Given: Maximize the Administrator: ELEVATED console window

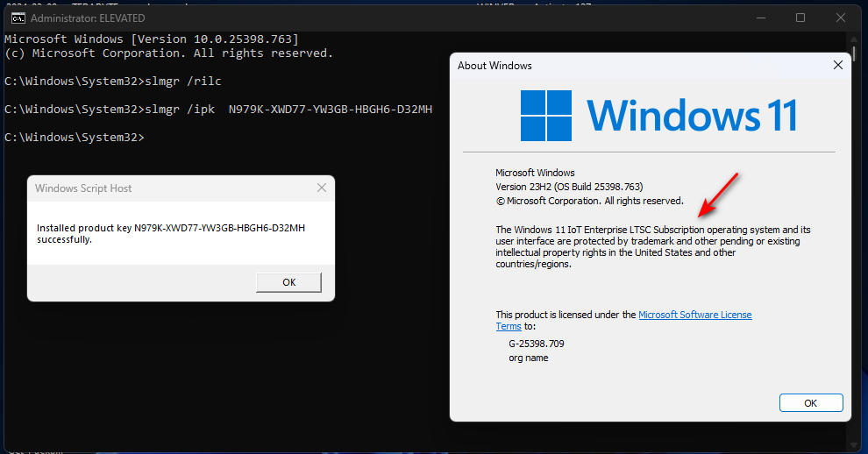Looking at the screenshot, I should (x=800, y=18).
